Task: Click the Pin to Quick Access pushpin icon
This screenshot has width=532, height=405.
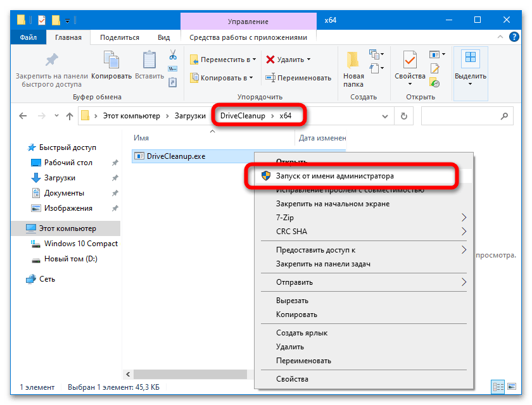Action: click(x=51, y=60)
